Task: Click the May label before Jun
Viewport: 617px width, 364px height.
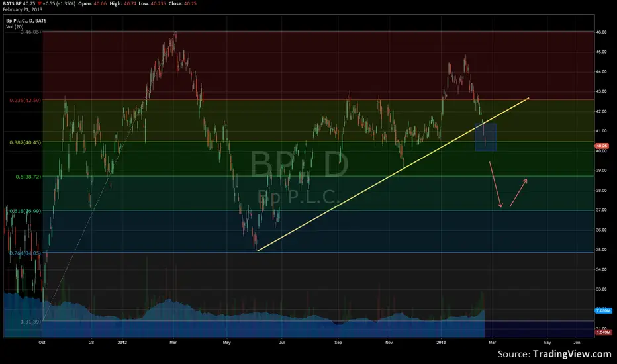Action: click(547, 343)
